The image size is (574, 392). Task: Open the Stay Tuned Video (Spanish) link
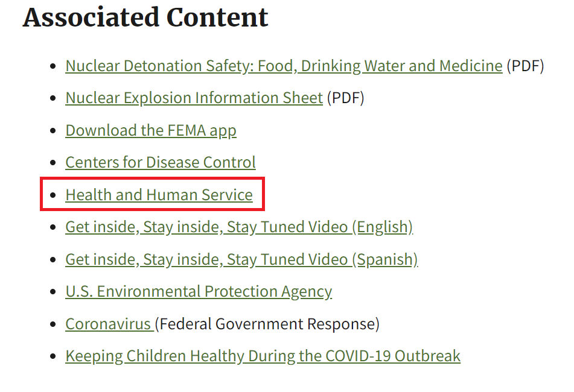point(241,260)
